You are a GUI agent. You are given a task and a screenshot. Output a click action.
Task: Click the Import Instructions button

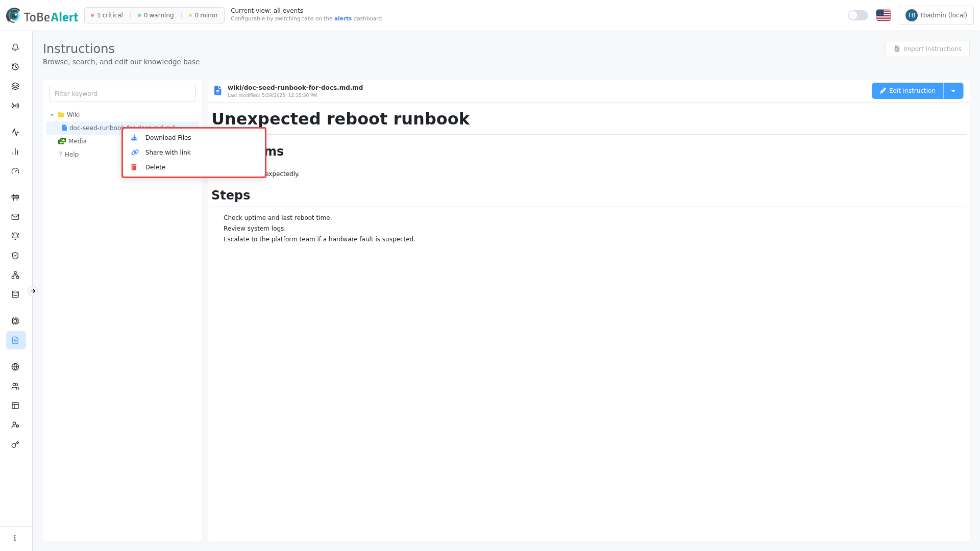coord(927,49)
